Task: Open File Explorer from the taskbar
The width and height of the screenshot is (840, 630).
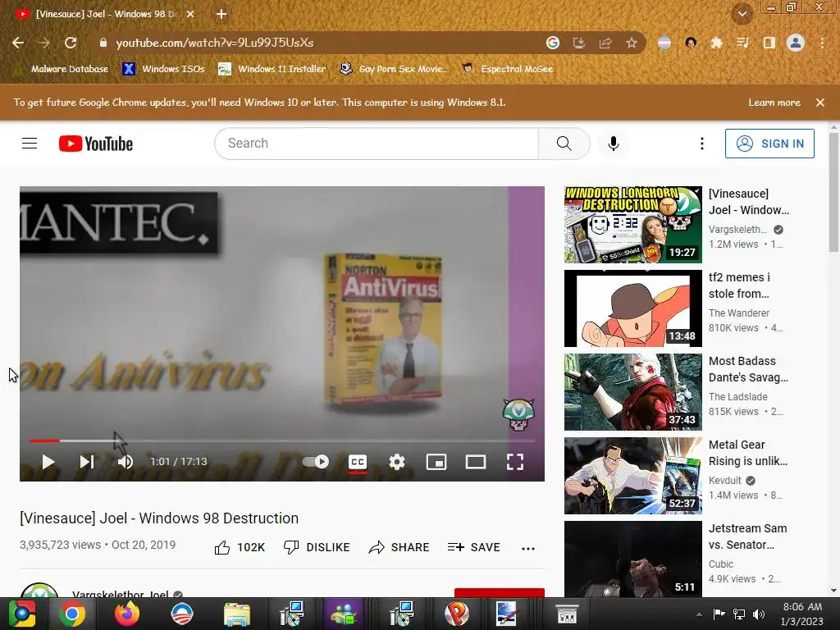Action: pyautogui.click(x=237, y=614)
